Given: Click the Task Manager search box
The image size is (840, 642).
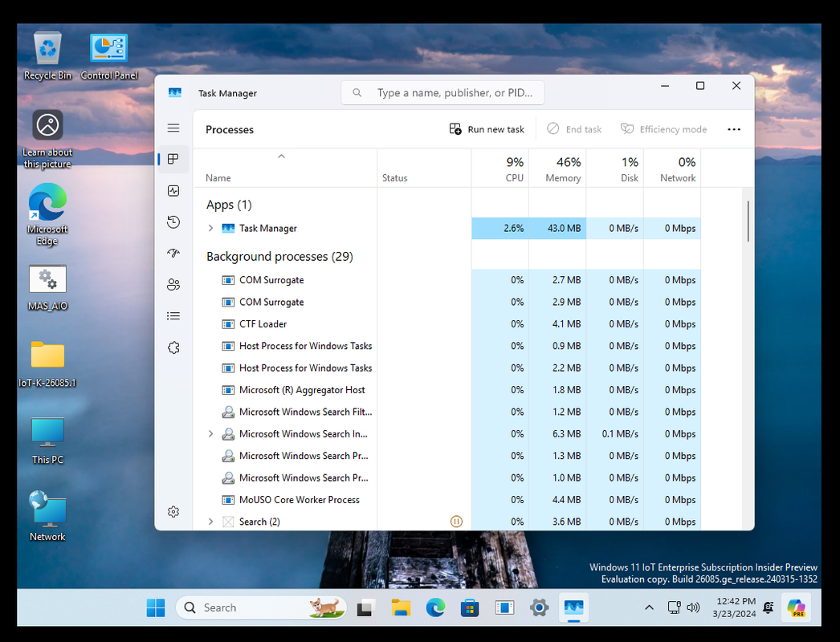Looking at the screenshot, I should coord(442,92).
